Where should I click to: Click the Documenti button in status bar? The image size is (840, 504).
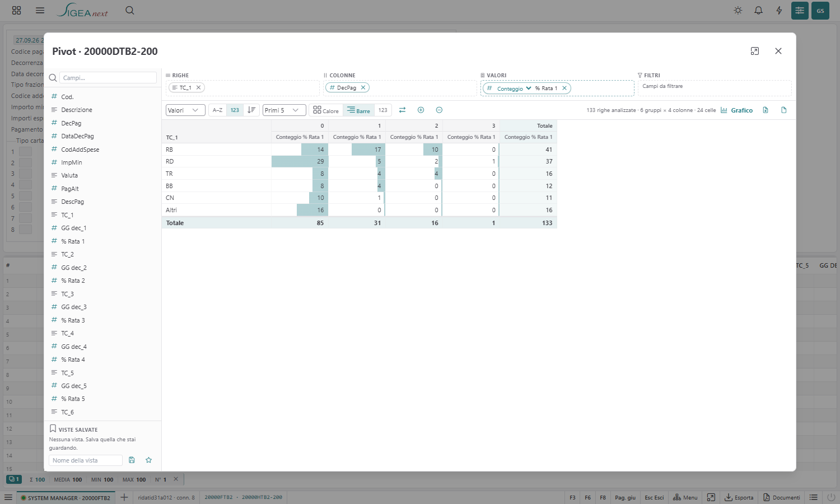782,497
